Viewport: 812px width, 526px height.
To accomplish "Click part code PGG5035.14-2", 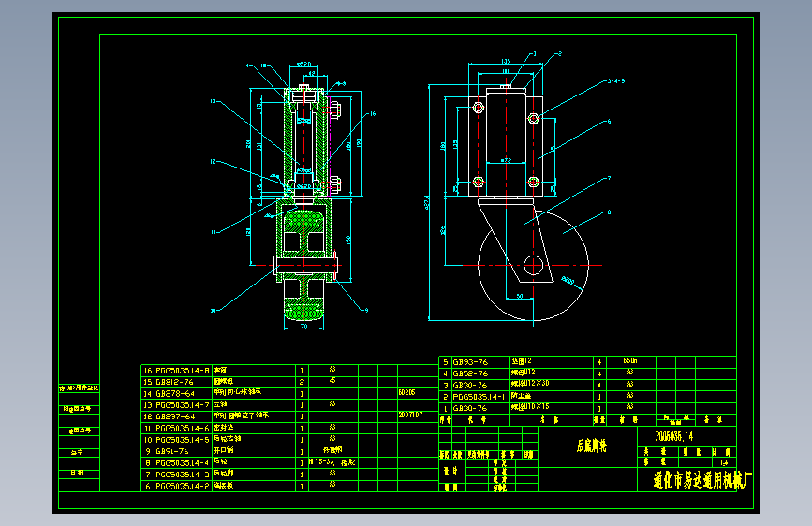I will [x=183, y=486].
